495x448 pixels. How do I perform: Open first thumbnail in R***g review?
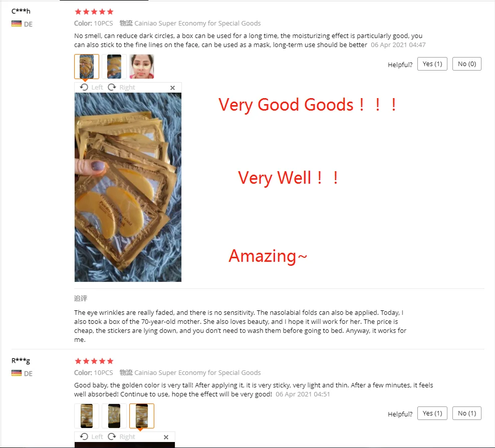87,416
